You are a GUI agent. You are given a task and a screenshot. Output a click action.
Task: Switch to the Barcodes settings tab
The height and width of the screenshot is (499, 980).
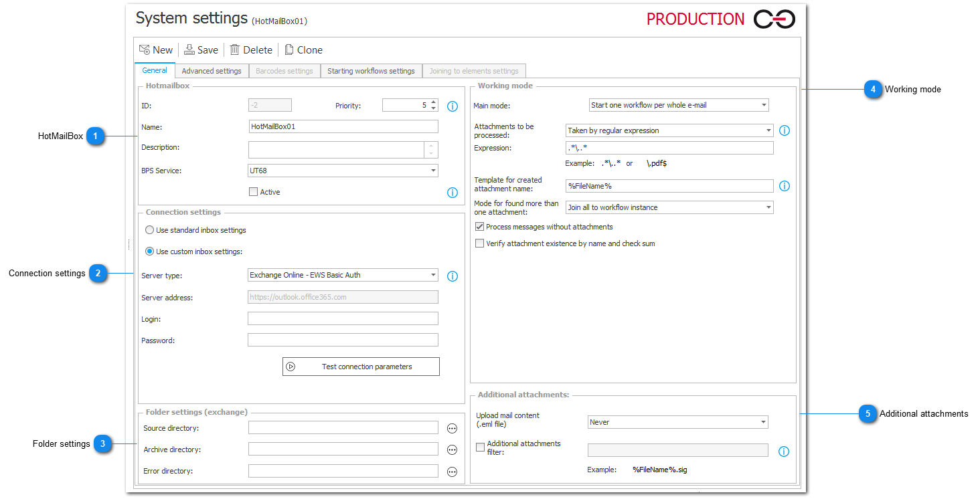284,71
